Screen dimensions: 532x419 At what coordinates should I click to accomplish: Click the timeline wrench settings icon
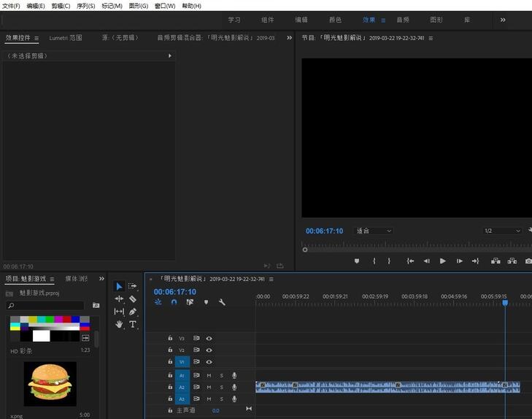[x=222, y=302]
